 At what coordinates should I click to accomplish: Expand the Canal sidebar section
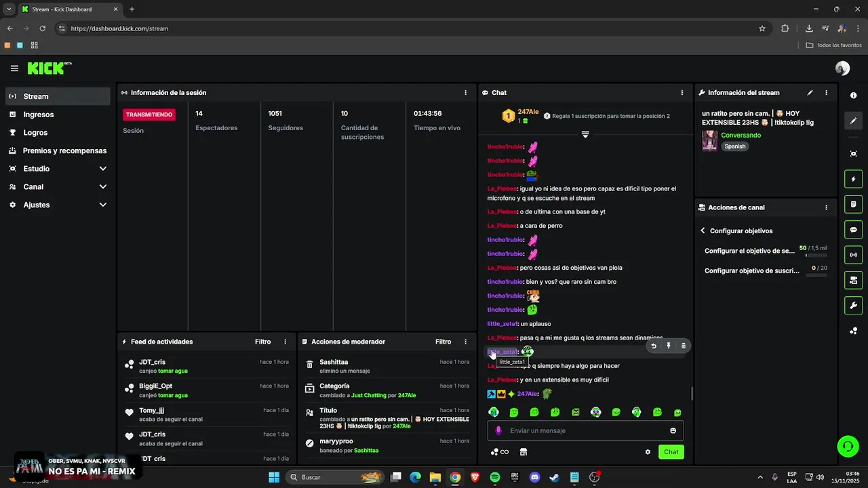58,186
